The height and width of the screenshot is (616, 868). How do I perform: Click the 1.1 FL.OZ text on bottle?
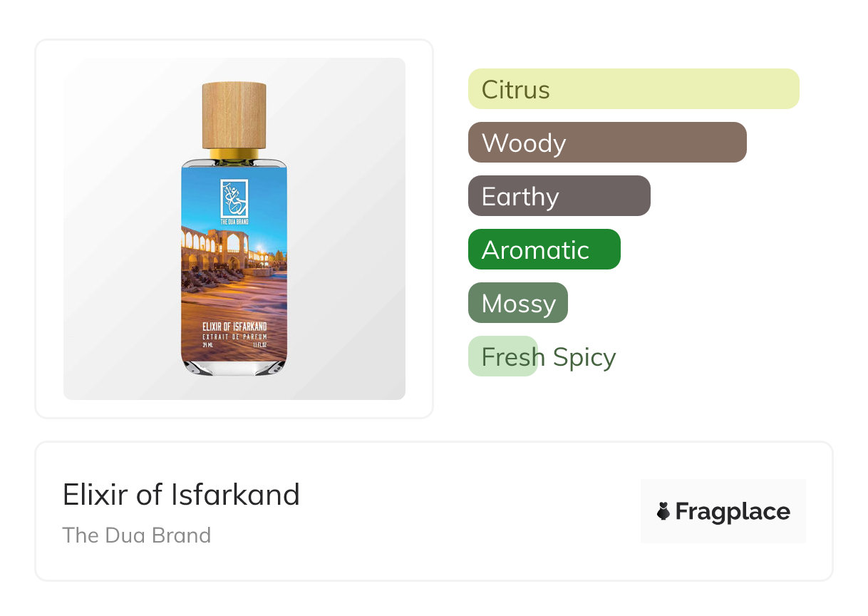pos(259,344)
